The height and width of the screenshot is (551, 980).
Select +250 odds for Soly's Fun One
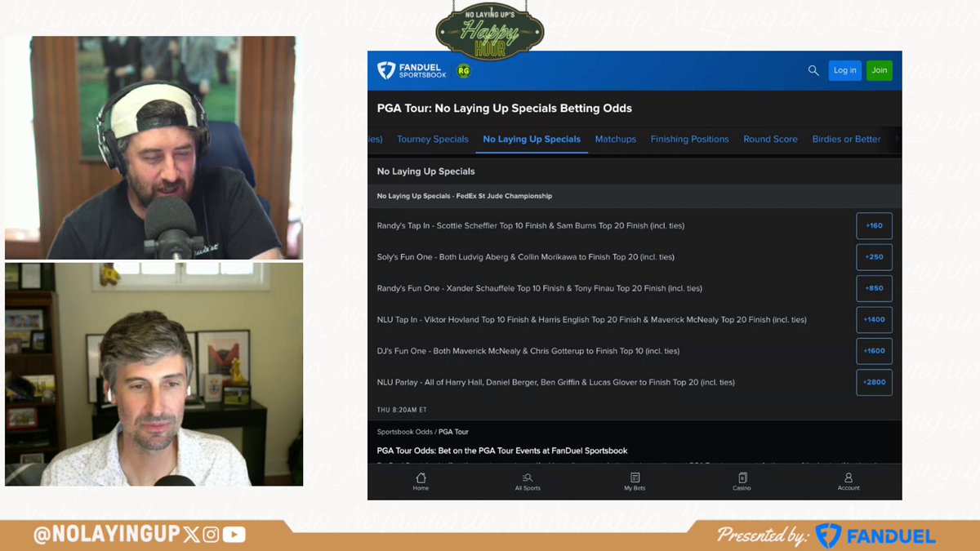point(874,257)
